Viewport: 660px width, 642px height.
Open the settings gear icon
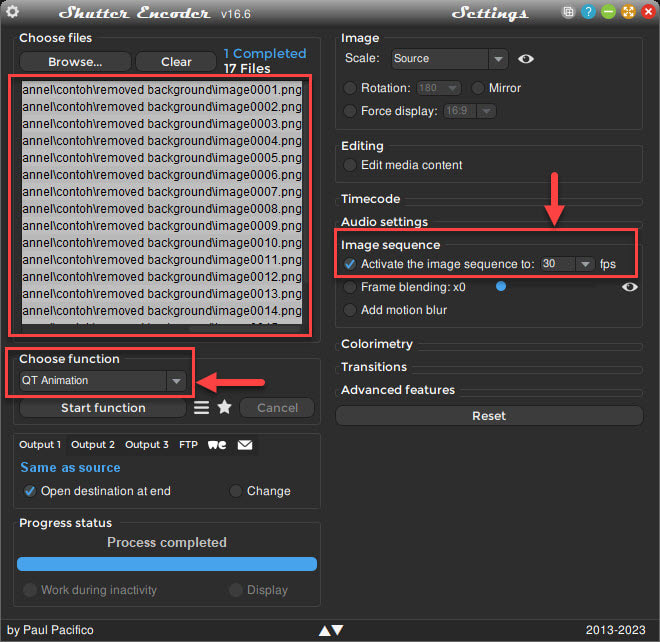point(12,12)
